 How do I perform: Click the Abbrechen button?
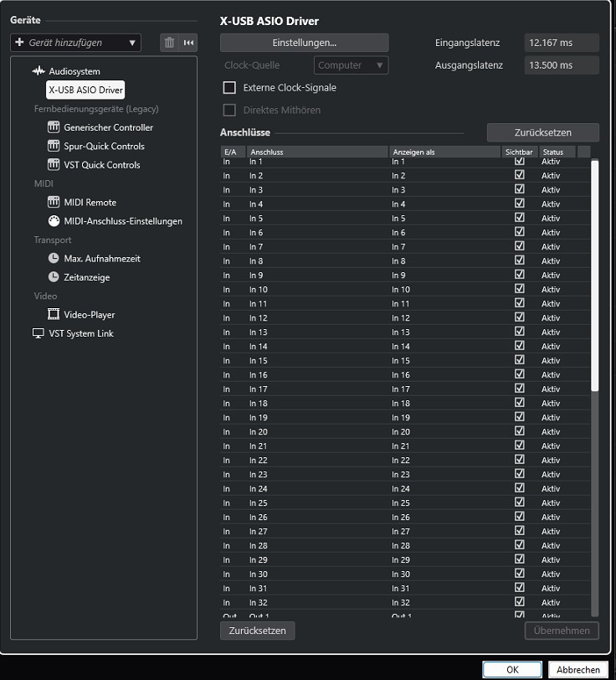578,670
